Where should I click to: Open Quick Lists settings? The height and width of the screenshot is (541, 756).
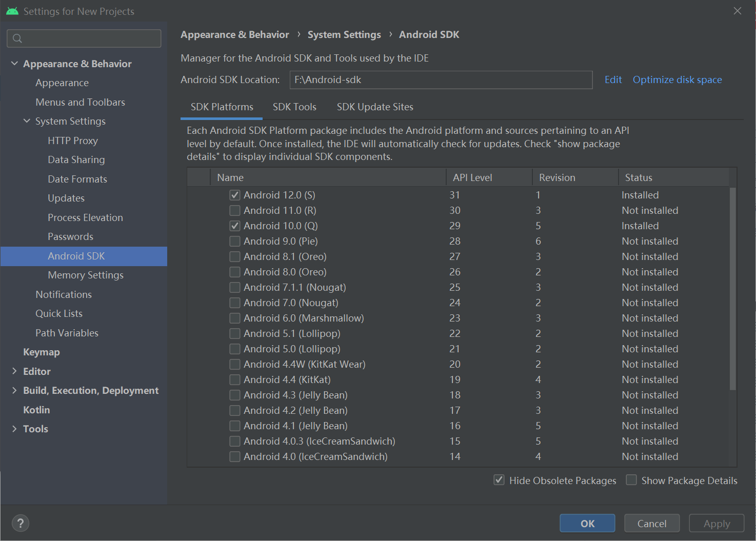59,313
